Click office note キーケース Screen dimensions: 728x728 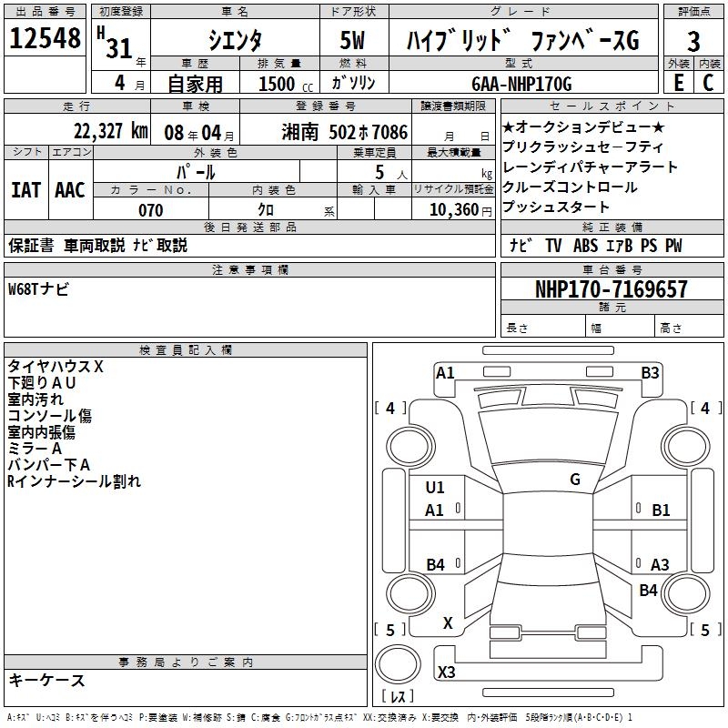[47, 680]
